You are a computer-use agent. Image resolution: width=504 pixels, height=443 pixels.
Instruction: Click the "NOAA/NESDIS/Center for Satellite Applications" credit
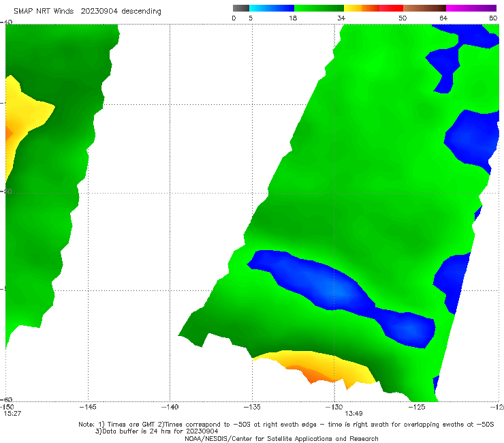point(281,439)
